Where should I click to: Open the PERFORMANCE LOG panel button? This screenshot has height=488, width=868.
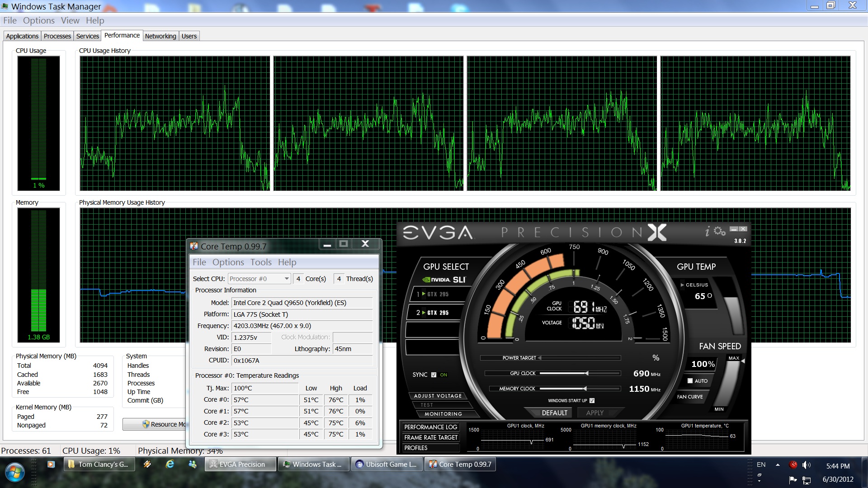coord(430,427)
